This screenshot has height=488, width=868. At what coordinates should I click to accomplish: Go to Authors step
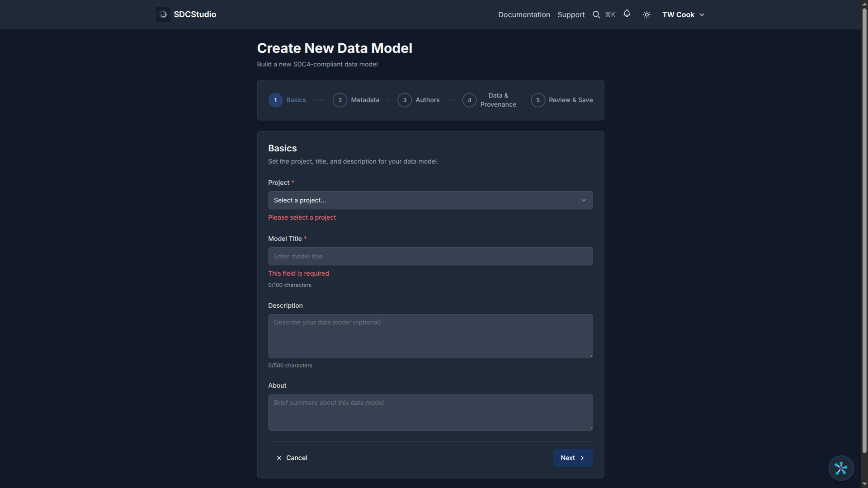427,100
